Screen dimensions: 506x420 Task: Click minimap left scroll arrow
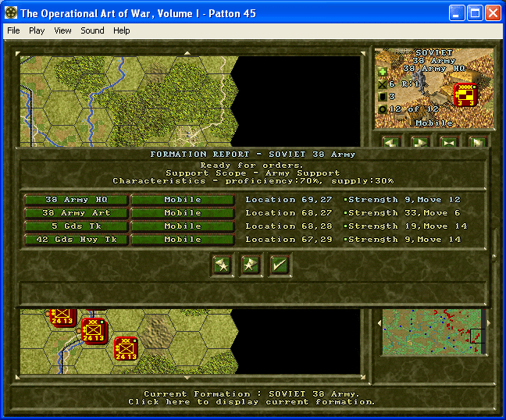tap(379, 323)
